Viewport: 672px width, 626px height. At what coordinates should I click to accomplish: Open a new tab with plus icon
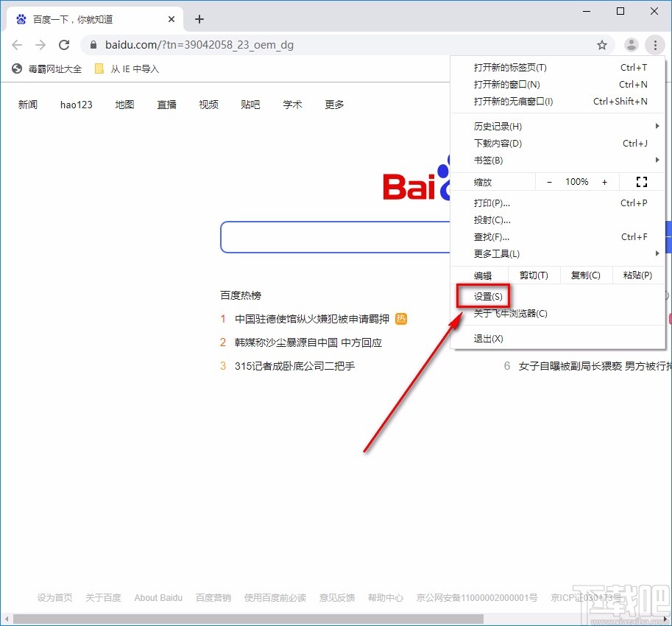199,19
